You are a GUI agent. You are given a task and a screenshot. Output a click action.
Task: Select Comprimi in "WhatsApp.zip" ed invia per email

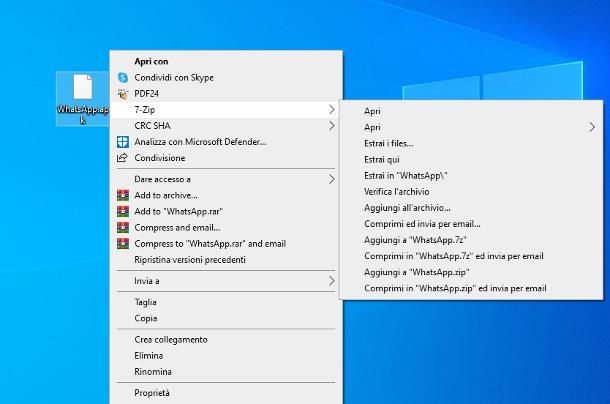[471, 288]
